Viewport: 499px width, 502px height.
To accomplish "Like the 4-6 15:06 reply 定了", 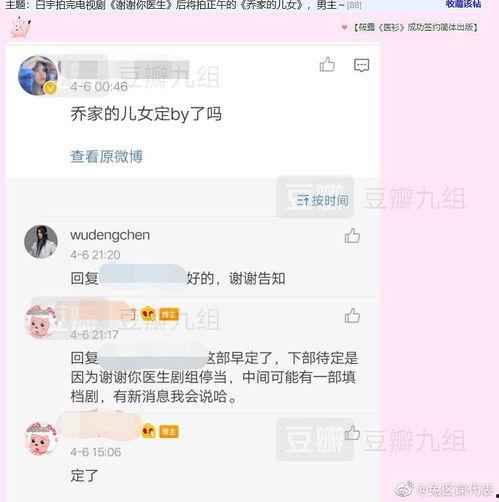I will click(352, 433).
